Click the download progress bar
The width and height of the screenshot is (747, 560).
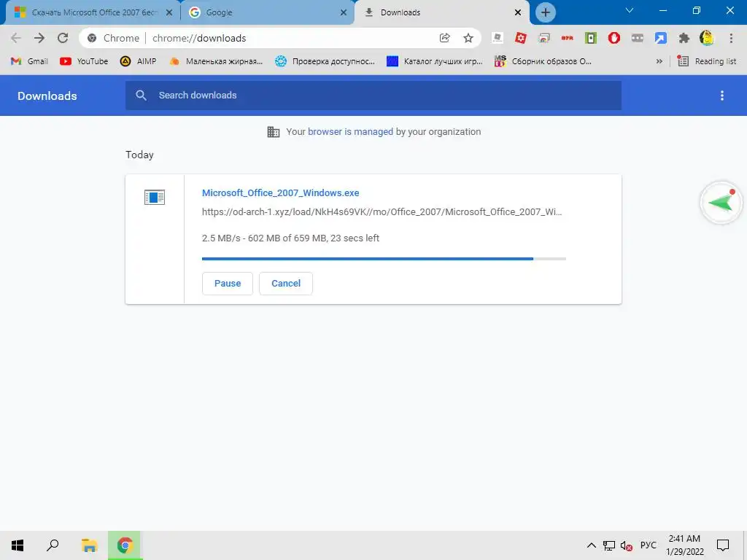(384, 259)
